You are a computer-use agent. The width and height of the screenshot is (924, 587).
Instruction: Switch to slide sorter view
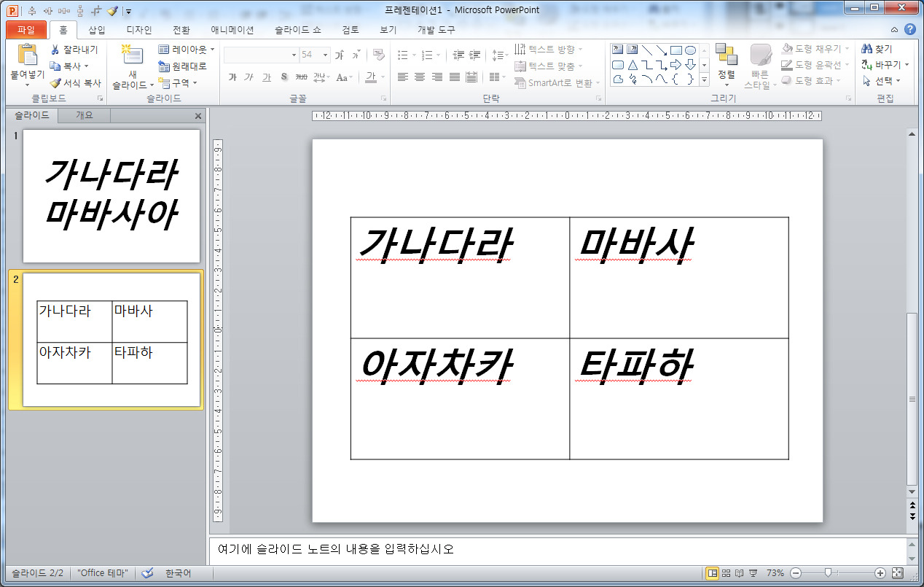[x=726, y=573]
